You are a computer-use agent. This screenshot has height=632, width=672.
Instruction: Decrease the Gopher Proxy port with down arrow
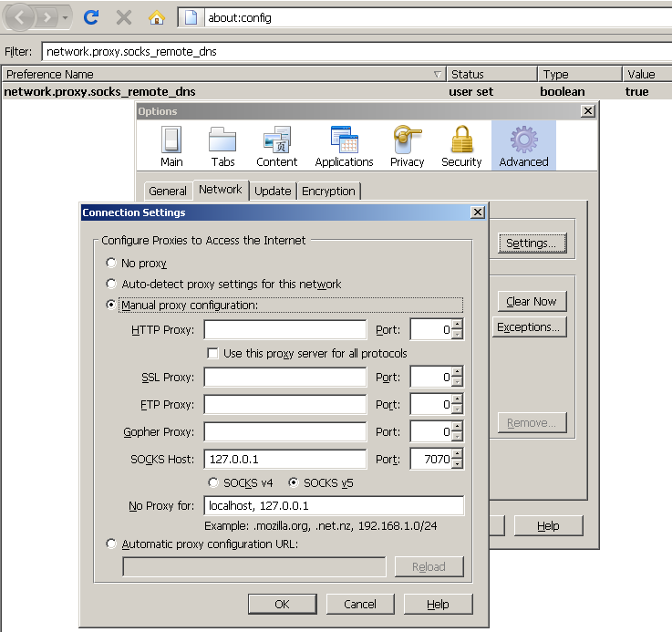[458, 437]
